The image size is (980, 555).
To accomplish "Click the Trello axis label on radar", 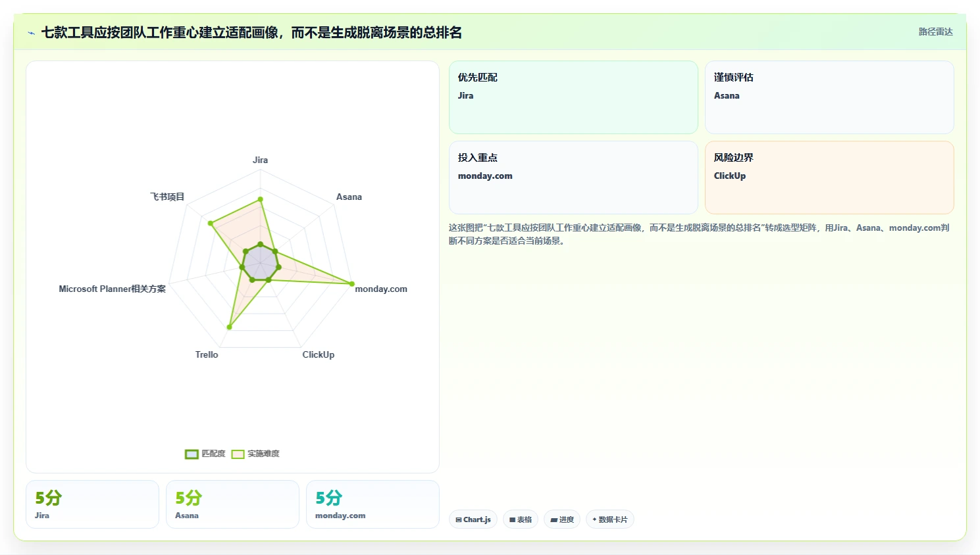I will pos(207,354).
